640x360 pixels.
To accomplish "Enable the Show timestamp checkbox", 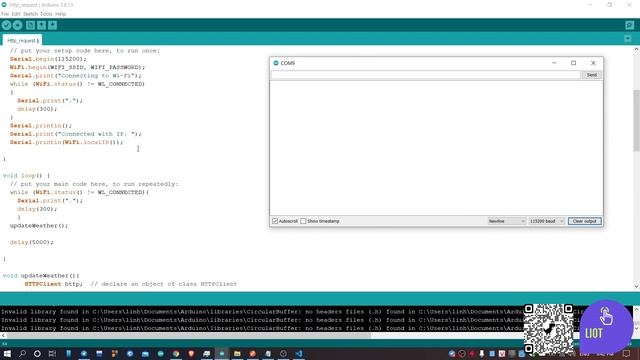I will coord(303,221).
